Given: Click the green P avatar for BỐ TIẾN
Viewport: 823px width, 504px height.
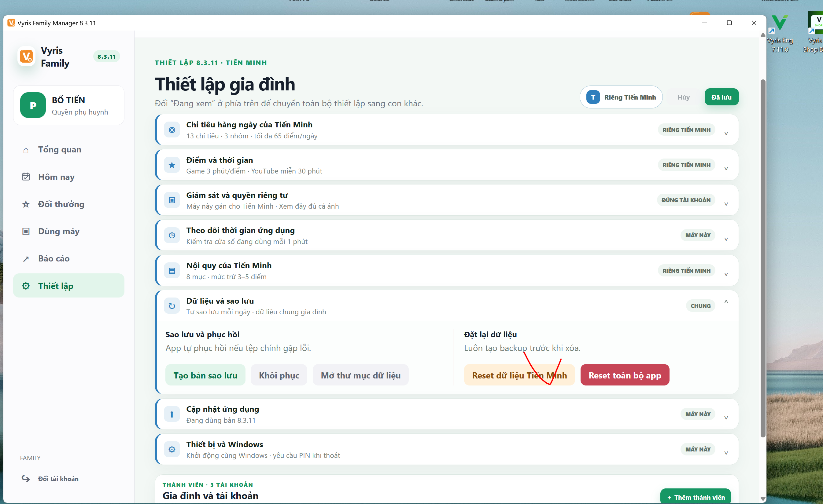Looking at the screenshot, I should tap(33, 105).
